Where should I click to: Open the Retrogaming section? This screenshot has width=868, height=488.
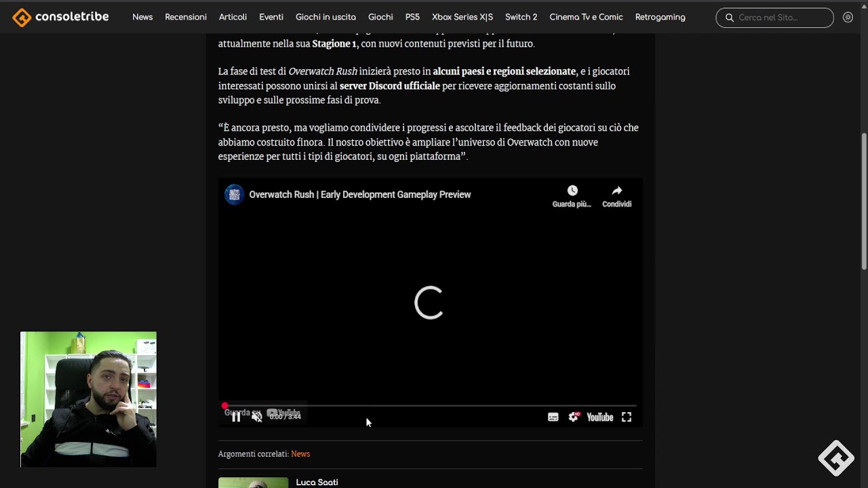[x=660, y=17]
